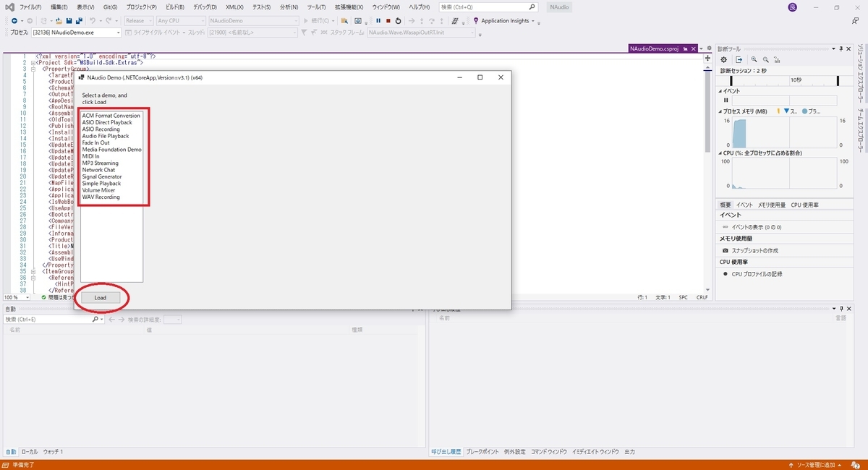
Task: Stop debugging with the red square icon
Action: [388, 21]
